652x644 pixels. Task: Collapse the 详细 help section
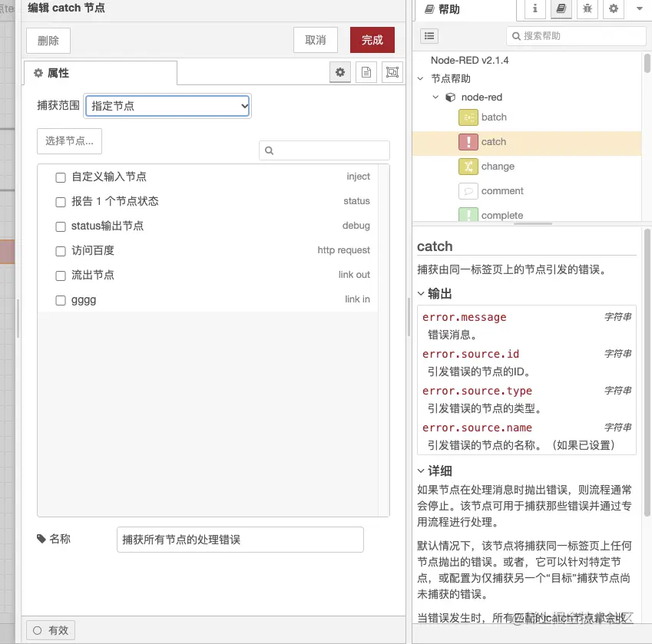click(421, 471)
